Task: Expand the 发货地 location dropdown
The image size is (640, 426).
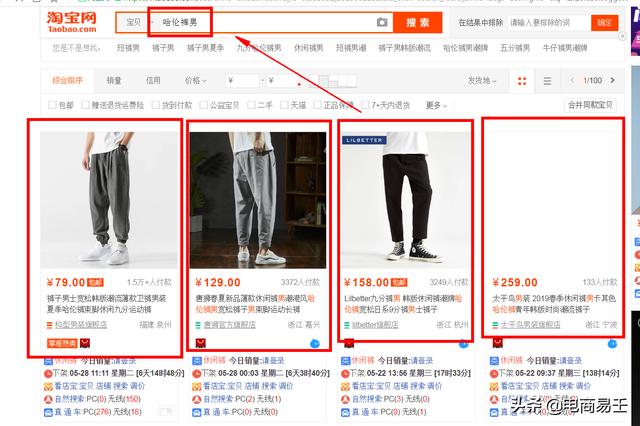Action: 482,81
